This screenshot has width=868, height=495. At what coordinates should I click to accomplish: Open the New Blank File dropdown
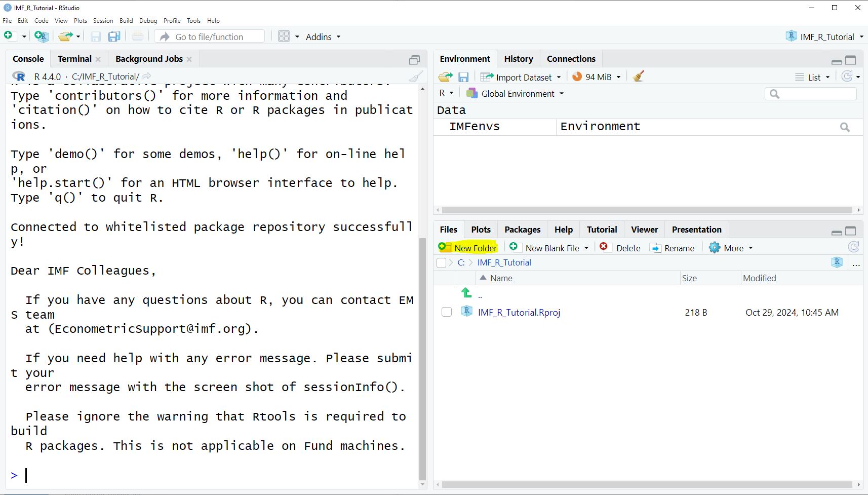tap(586, 248)
